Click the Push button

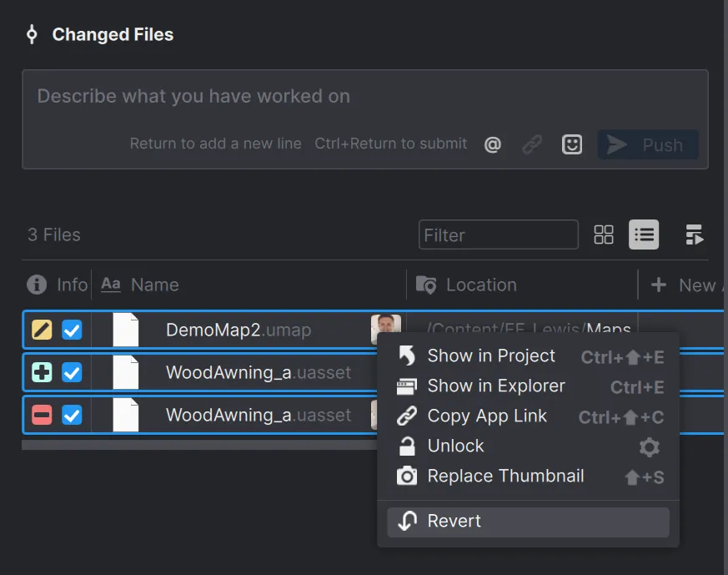click(x=647, y=144)
